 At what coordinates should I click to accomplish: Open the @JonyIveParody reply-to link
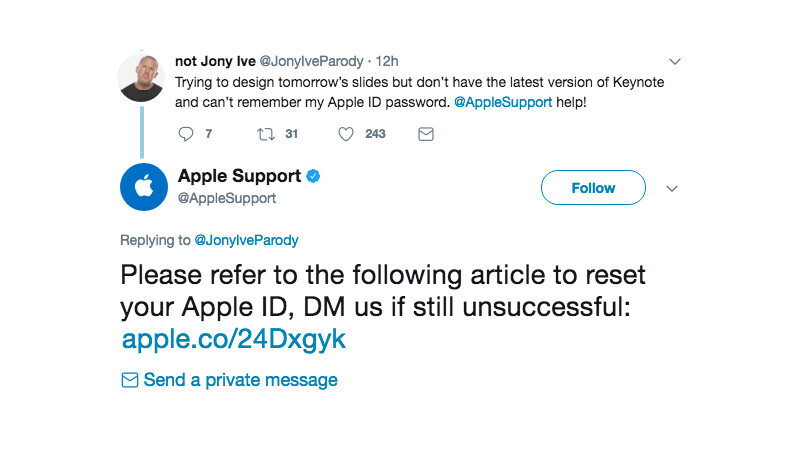pyautogui.click(x=245, y=240)
